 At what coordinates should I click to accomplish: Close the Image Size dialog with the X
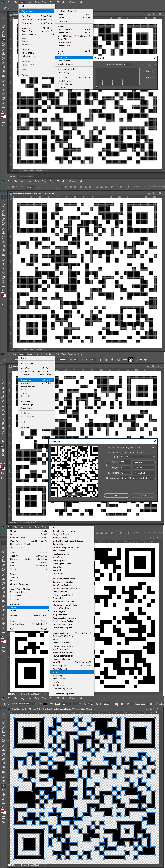155,441
